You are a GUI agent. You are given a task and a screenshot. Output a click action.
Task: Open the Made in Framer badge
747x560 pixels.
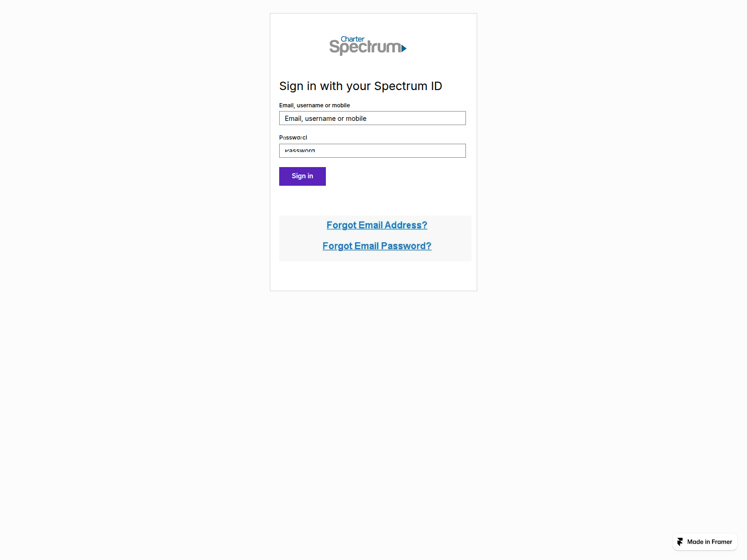(x=705, y=542)
